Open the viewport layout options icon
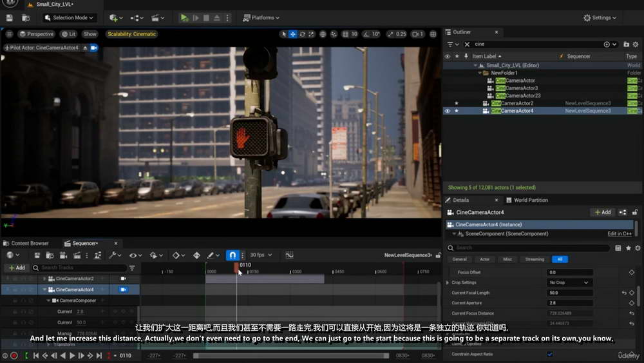644x363 pixels. tap(433, 34)
